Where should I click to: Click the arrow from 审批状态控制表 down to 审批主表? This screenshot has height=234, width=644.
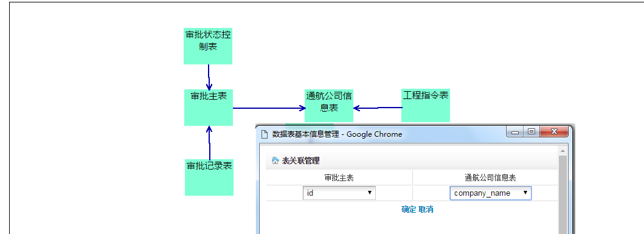(209, 77)
